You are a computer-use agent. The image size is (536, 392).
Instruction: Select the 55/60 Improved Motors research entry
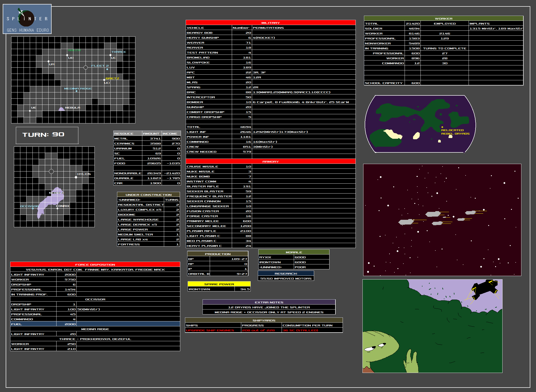[x=286, y=279]
